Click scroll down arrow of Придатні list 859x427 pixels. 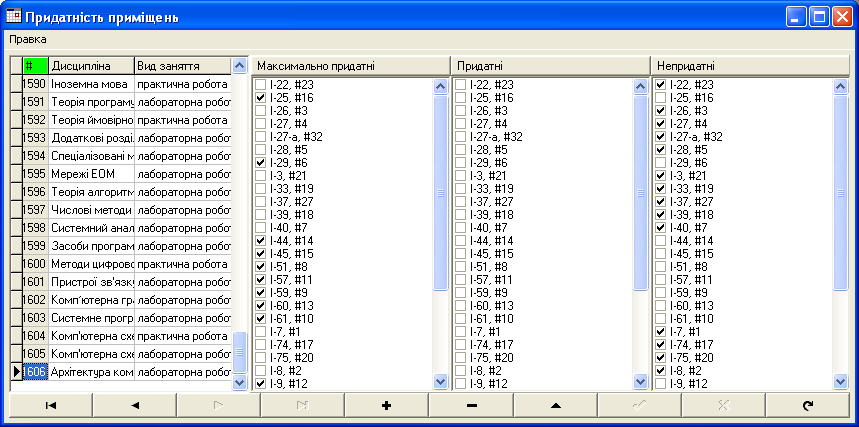[x=640, y=382]
